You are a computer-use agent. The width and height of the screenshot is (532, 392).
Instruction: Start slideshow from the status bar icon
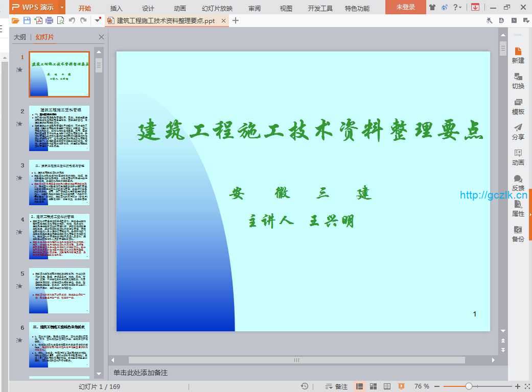pyautogui.click(x=401, y=386)
